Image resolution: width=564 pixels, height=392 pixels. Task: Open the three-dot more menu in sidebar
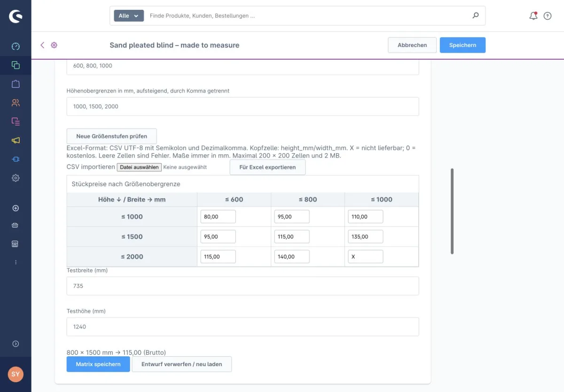pos(16,262)
